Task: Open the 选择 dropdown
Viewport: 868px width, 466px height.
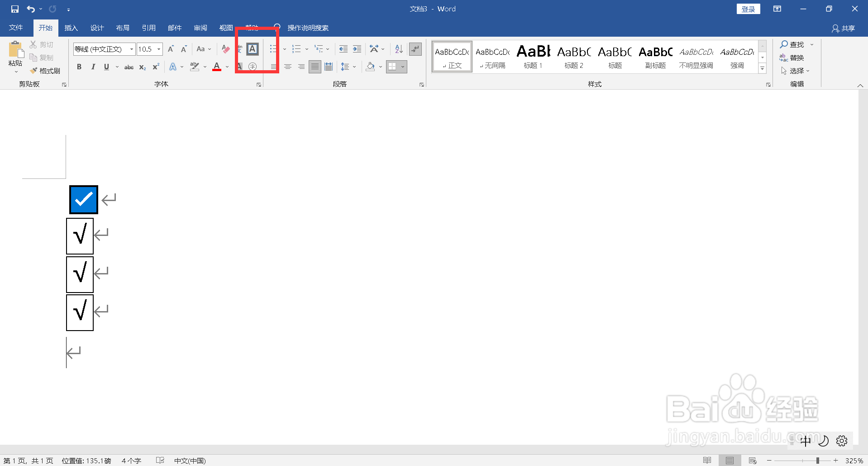Action: point(795,71)
